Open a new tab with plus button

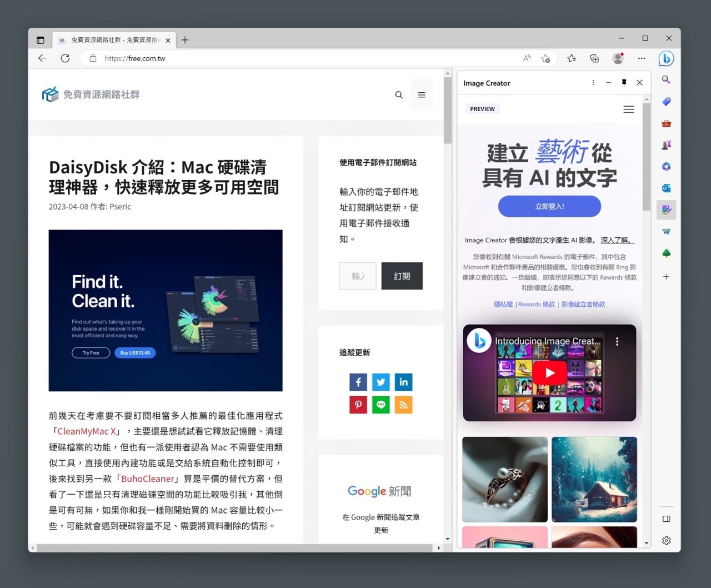coord(185,40)
